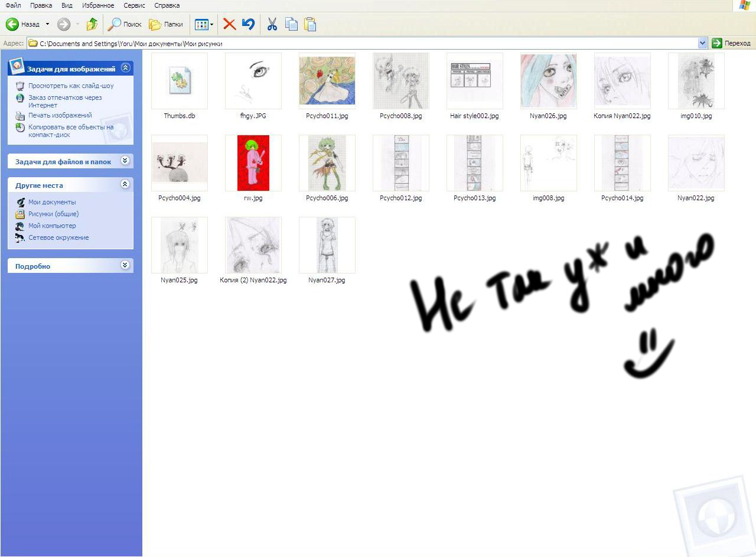The height and width of the screenshot is (557, 756).
Task: Collapse the Другие места panel
Action: 125,184
